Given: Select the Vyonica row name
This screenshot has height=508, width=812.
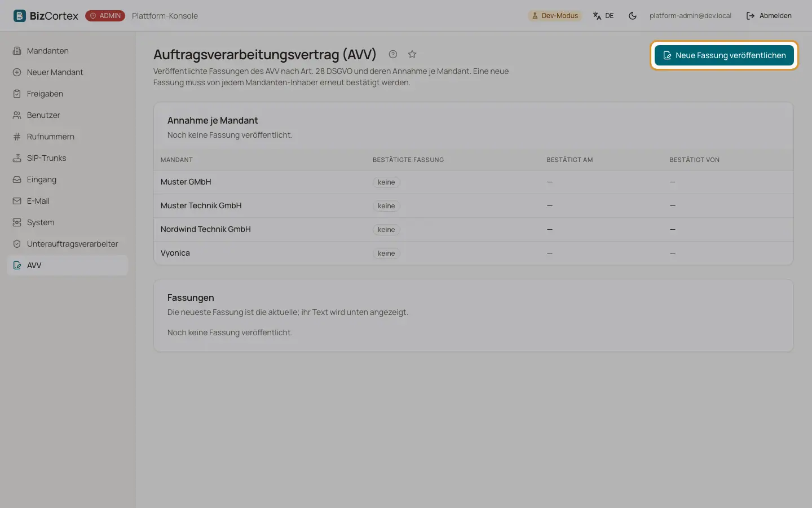Looking at the screenshot, I should (175, 253).
